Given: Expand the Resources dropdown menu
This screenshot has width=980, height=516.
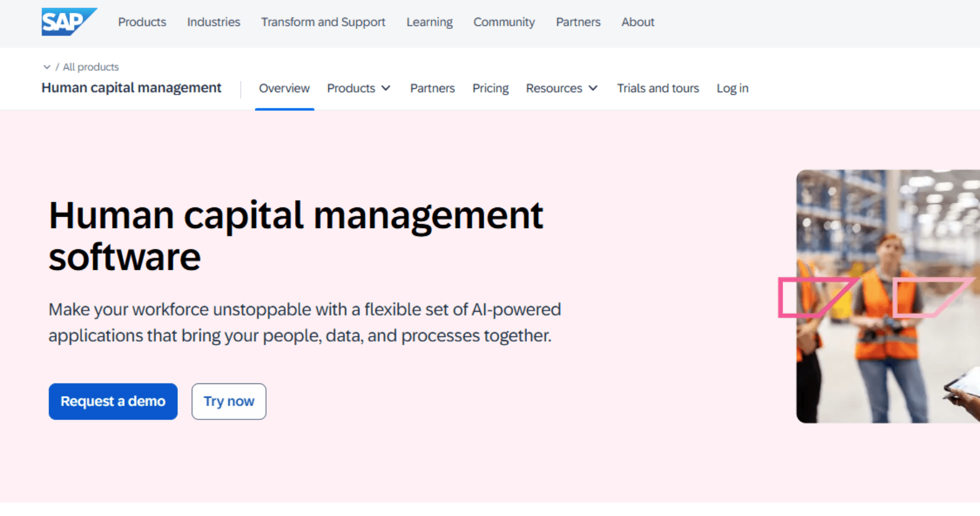Looking at the screenshot, I should (x=562, y=88).
